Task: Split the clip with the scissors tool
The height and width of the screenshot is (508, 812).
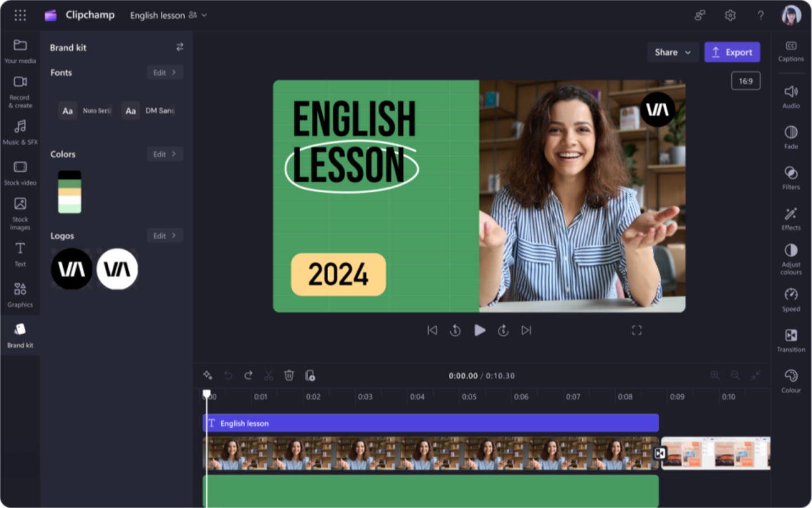Action: [269, 375]
